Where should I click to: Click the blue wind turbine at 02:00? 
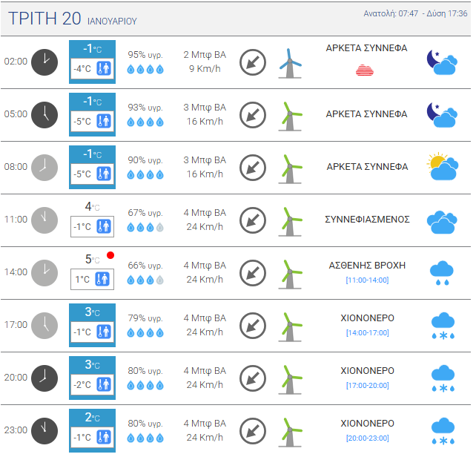point(291,62)
